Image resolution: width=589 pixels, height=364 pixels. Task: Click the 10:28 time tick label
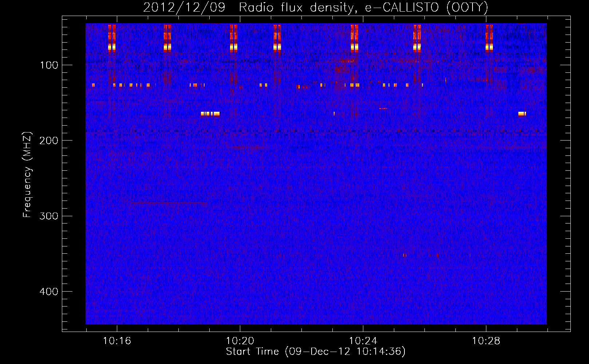[x=486, y=341]
